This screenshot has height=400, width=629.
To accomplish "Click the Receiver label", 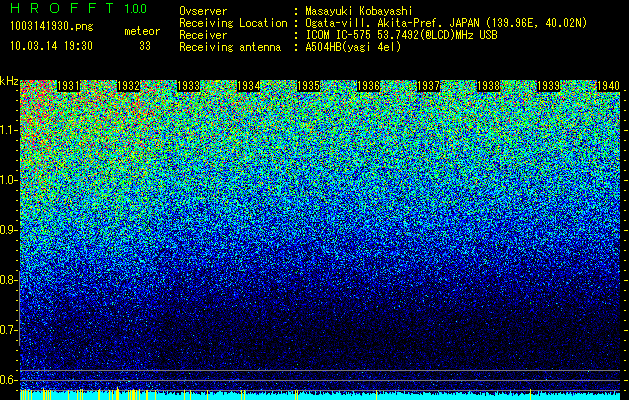I will pyautogui.click(x=203, y=35).
